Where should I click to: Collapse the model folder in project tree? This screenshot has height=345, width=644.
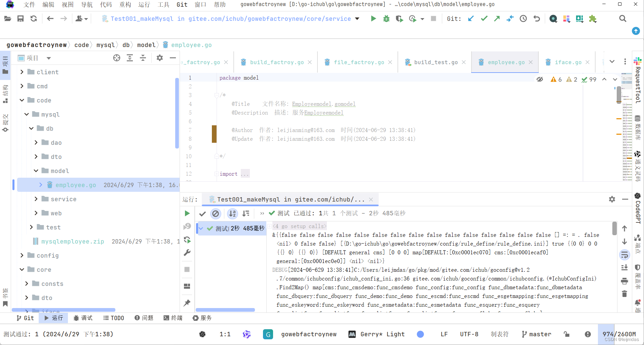pyautogui.click(x=36, y=171)
